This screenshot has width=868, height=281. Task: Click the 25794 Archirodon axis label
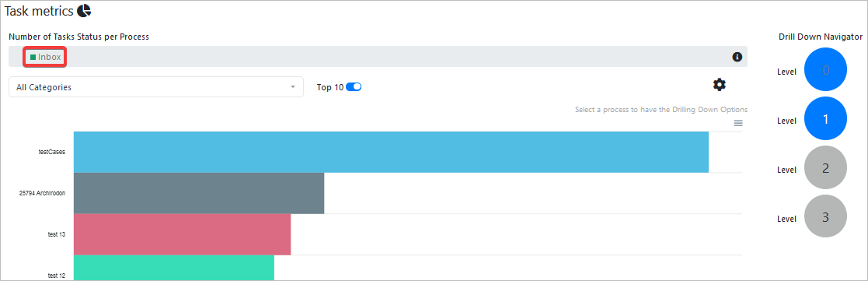coord(42,193)
